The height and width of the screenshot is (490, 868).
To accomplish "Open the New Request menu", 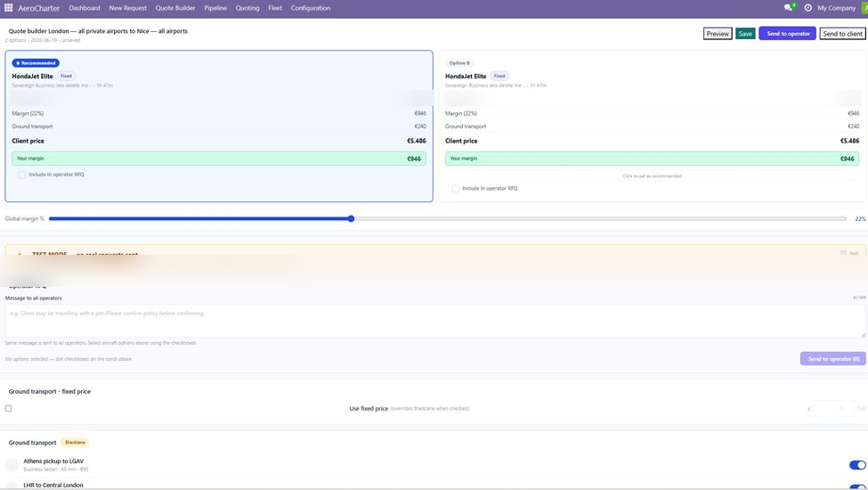I will click(x=128, y=8).
